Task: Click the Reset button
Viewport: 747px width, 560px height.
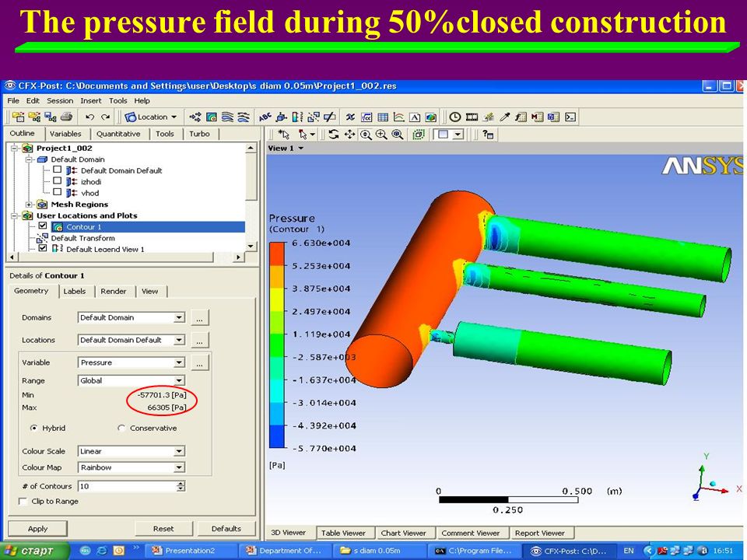Action: (163, 529)
